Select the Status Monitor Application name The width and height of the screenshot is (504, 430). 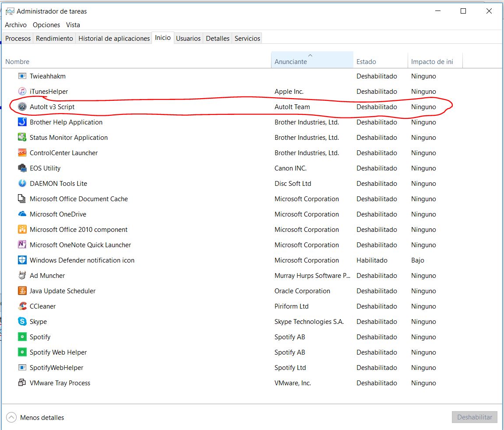click(69, 138)
